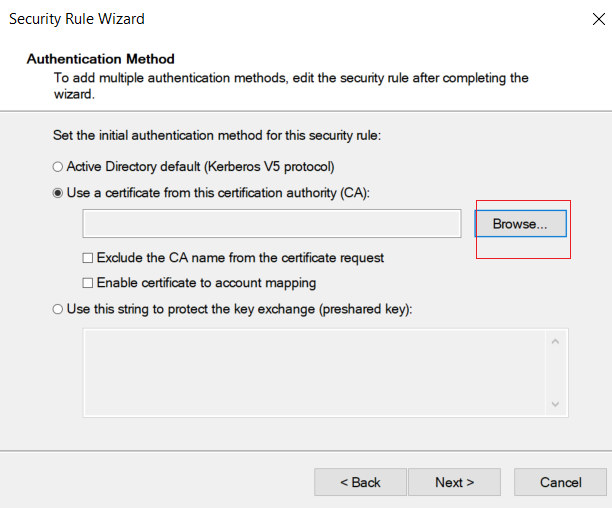Close the Security Rule Wizard dialog
This screenshot has height=508, width=612.
(x=598, y=19)
